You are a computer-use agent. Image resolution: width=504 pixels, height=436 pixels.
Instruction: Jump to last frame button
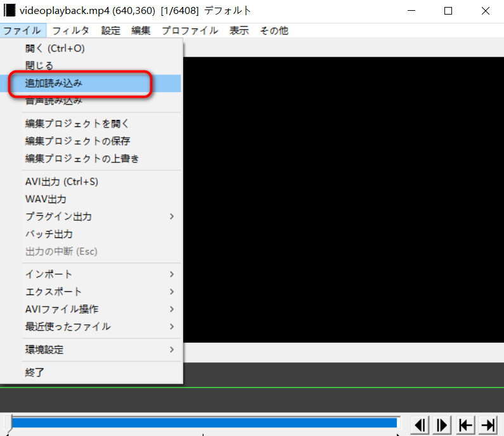(x=488, y=425)
